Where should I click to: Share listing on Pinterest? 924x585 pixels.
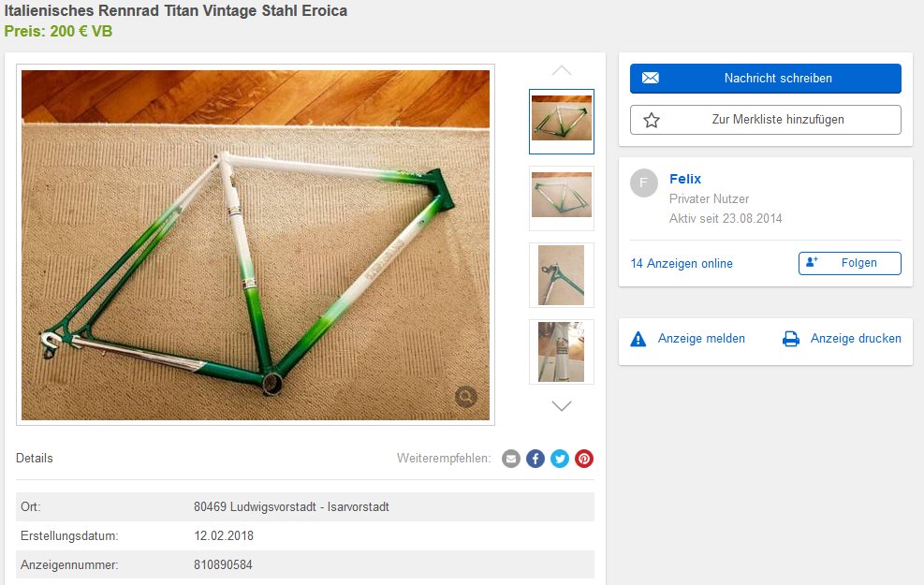[x=584, y=459]
